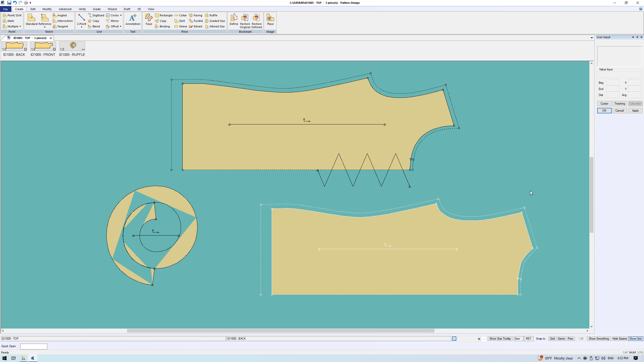The height and width of the screenshot is (362, 644).
Task: Toggle Hide Seams in status bar
Action: coord(619,339)
